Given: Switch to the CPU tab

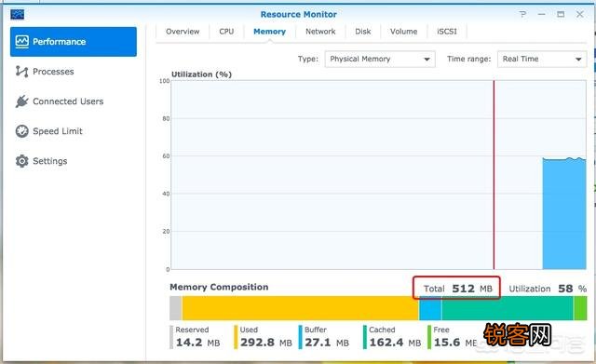Looking at the screenshot, I should (x=226, y=32).
